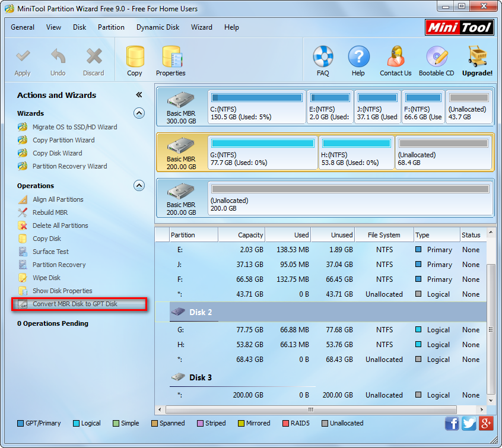
Task: Open the Dynamic Disk menu
Action: [x=158, y=27]
